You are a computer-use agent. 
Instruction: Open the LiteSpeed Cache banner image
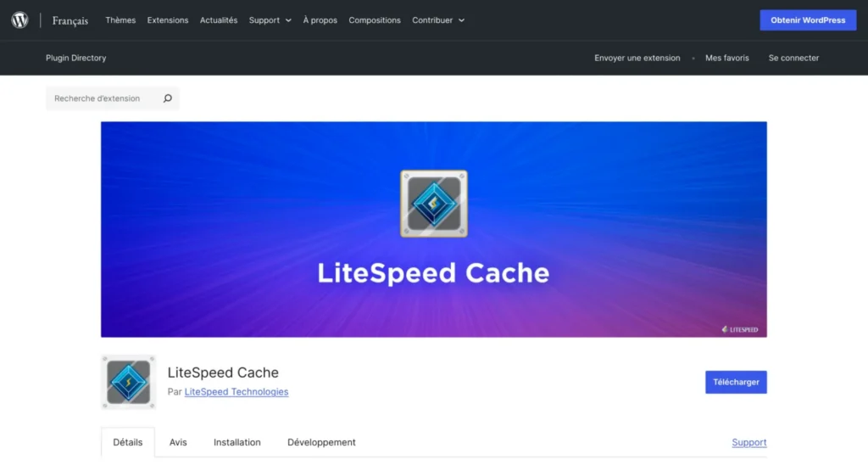(434, 229)
